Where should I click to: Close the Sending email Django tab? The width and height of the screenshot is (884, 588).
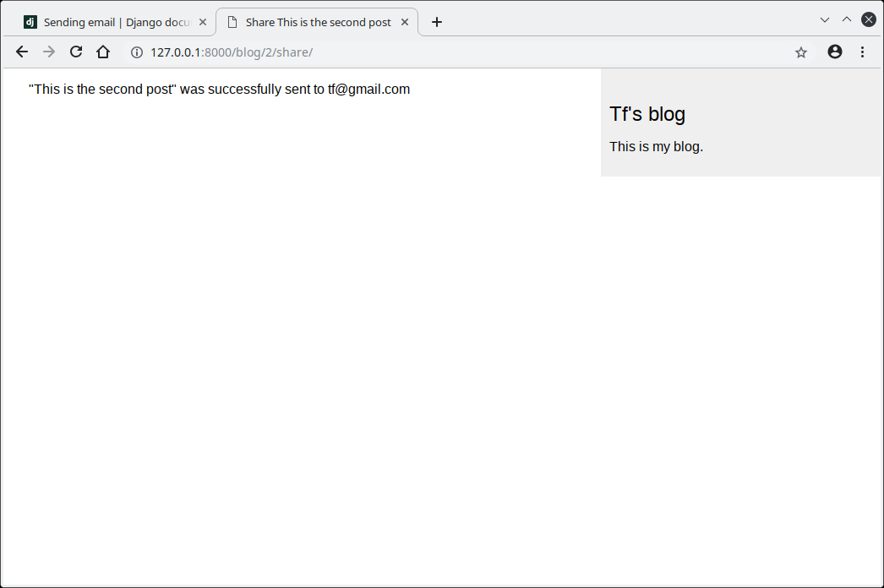tap(203, 22)
